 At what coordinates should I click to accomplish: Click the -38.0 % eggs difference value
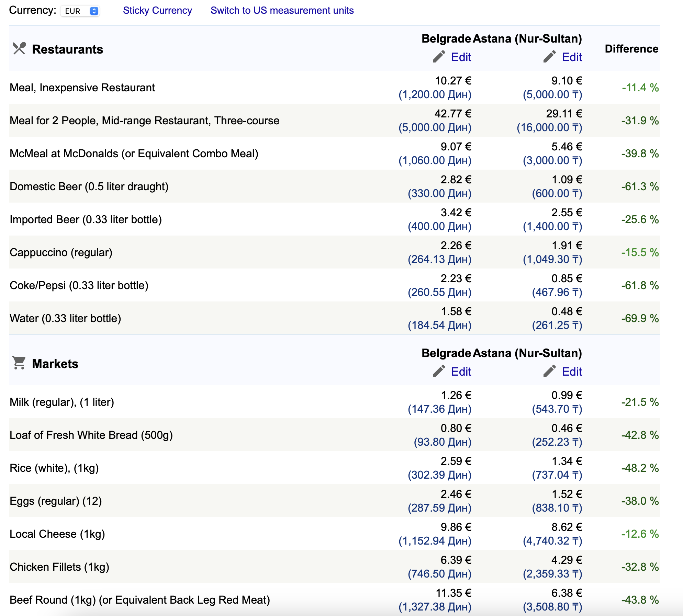640,501
